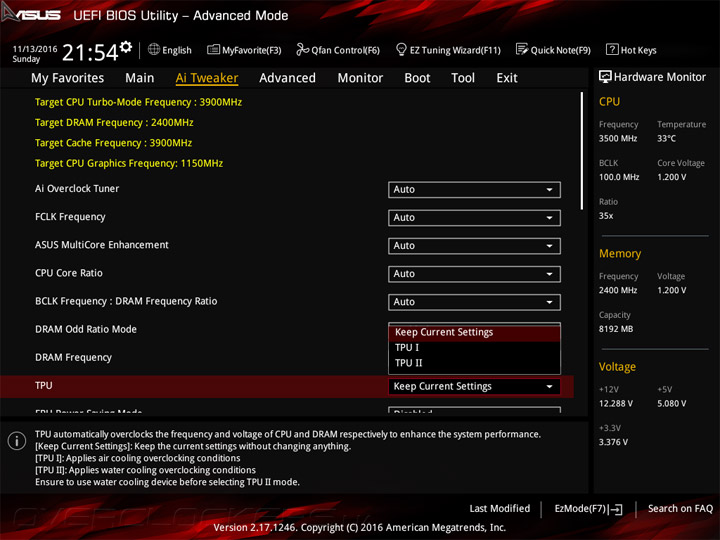Switch to the Main tab

click(140, 78)
